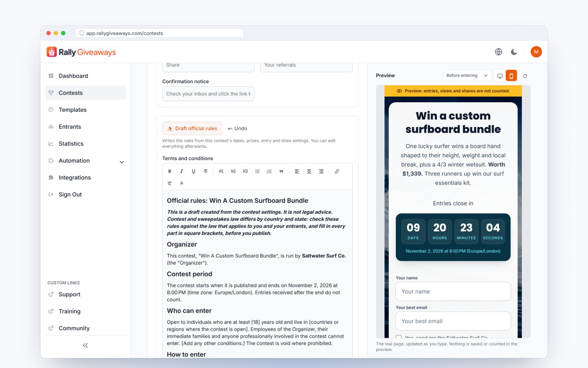Apply italic formatting in the editor toolbar
The image size is (588, 368).
click(x=182, y=171)
